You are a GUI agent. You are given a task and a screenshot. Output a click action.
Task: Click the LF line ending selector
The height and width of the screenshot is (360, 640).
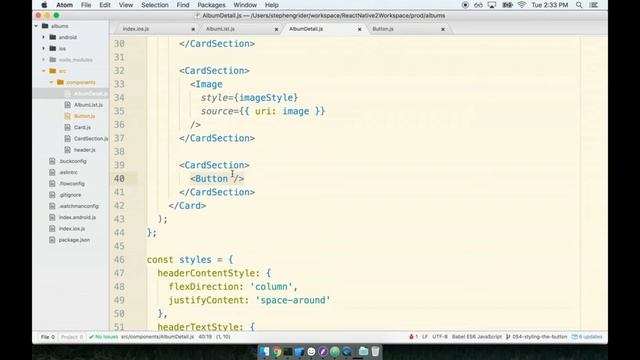[425, 337]
